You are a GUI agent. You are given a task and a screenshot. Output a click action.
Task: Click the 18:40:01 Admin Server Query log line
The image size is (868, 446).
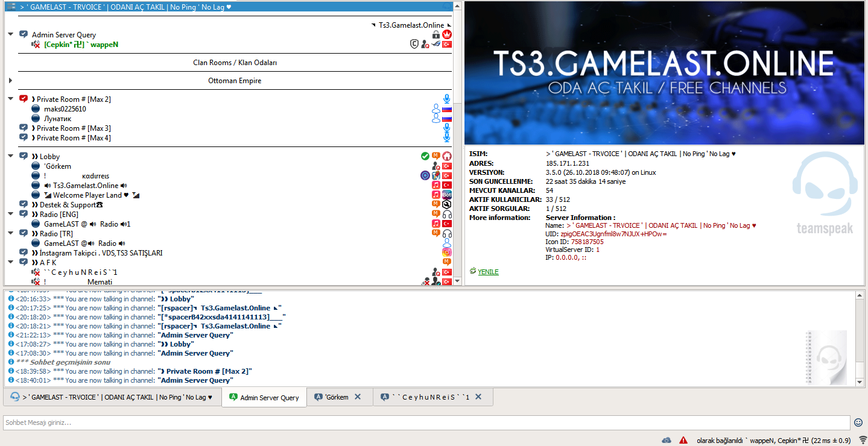tap(124, 380)
